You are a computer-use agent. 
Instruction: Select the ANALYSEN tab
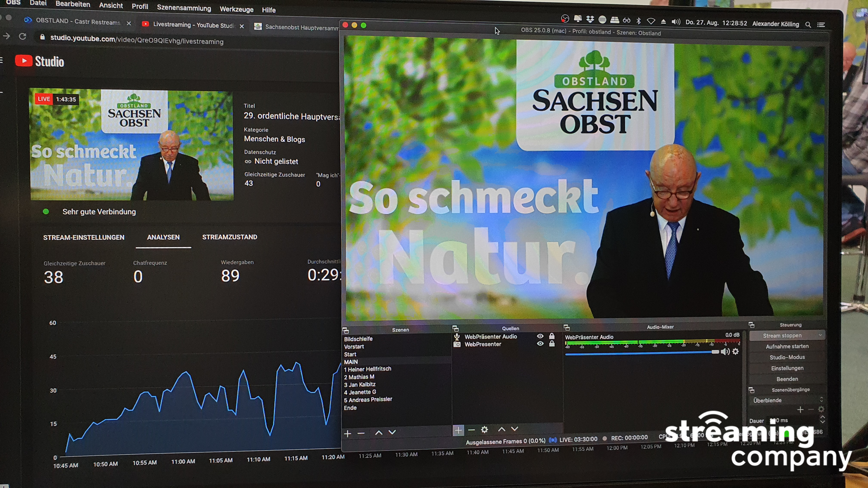(x=163, y=237)
